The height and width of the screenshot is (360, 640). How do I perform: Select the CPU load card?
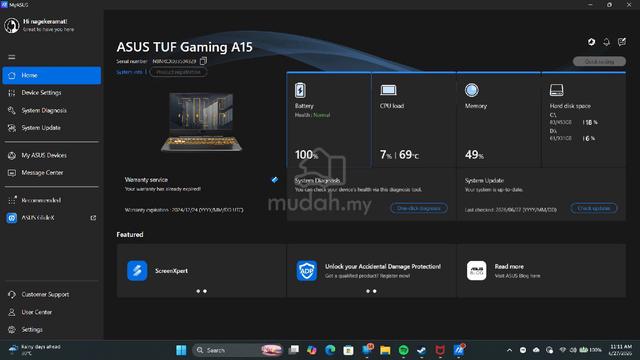tap(414, 120)
